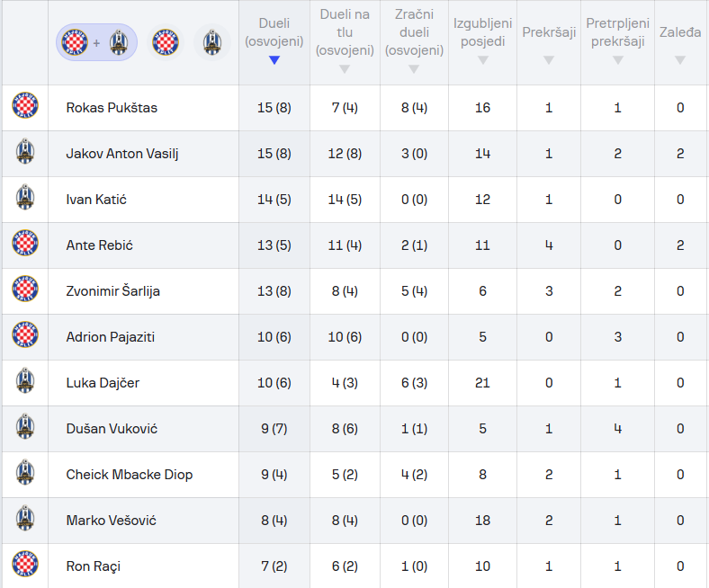Click club crest next to Dušan Vuković
This screenshot has width=709, height=588.
[x=25, y=429]
